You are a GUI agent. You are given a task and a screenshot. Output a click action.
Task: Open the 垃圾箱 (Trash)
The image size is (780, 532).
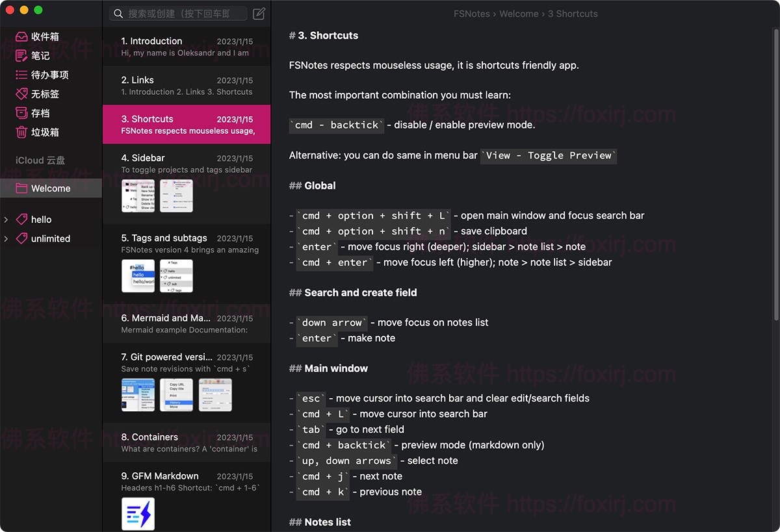pyautogui.click(x=44, y=131)
